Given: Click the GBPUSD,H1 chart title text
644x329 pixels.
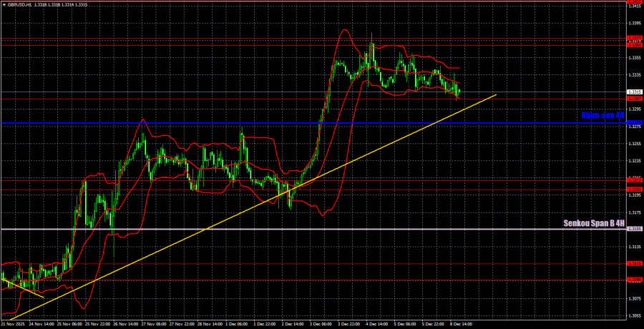Looking at the screenshot, I should [19, 4].
